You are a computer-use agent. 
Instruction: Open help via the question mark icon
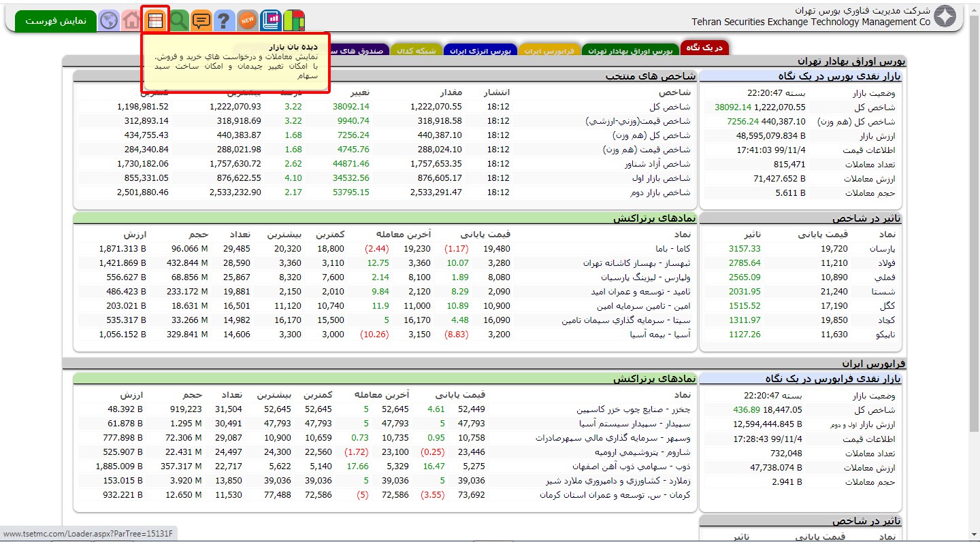[225, 20]
